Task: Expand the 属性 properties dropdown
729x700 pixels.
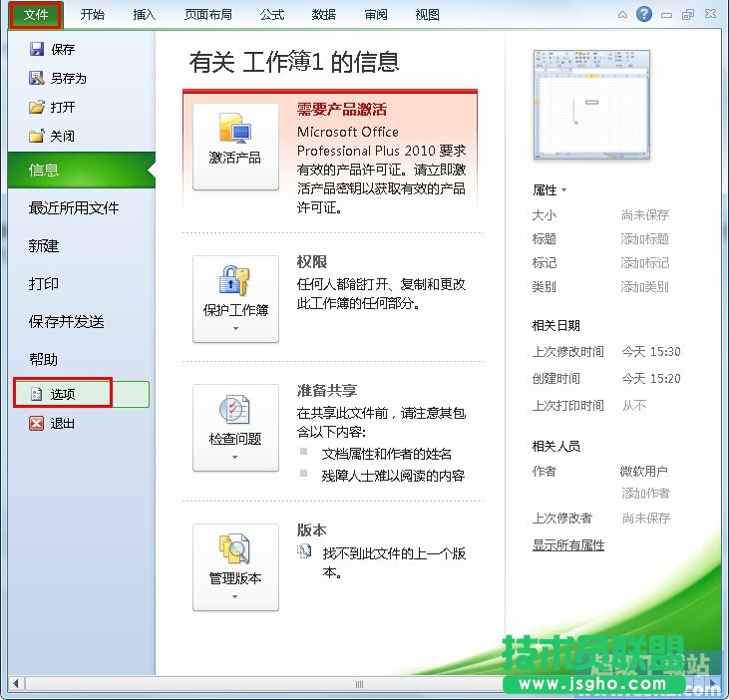Action: click(x=549, y=189)
